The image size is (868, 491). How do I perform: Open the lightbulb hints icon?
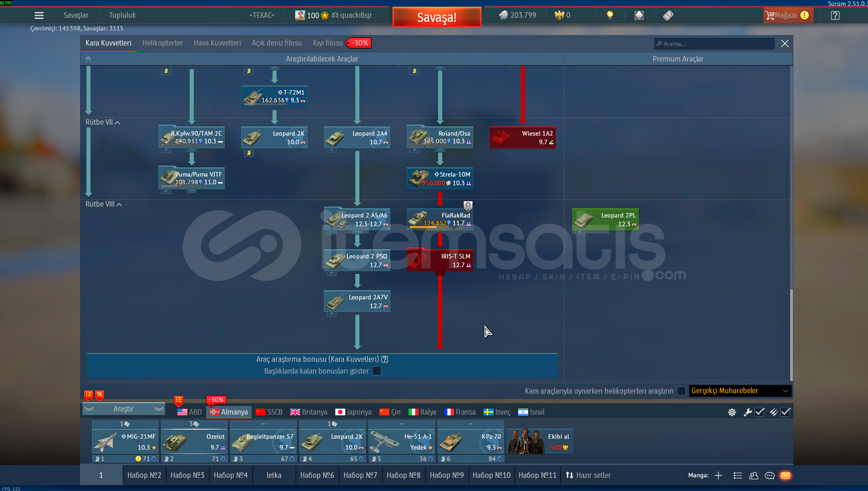click(610, 15)
